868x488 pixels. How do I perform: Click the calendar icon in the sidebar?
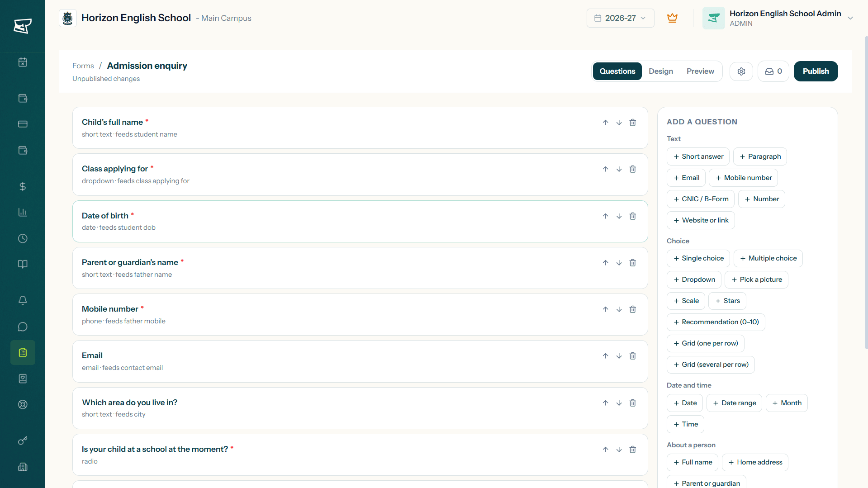pyautogui.click(x=23, y=62)
